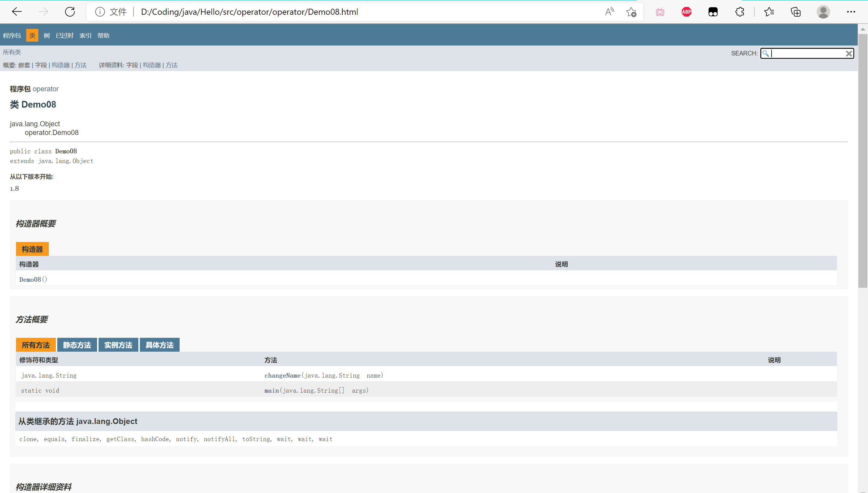Screen dimensions: 868x493
Task: Open the Favorites list icon
Action: (x=769, y=12)
